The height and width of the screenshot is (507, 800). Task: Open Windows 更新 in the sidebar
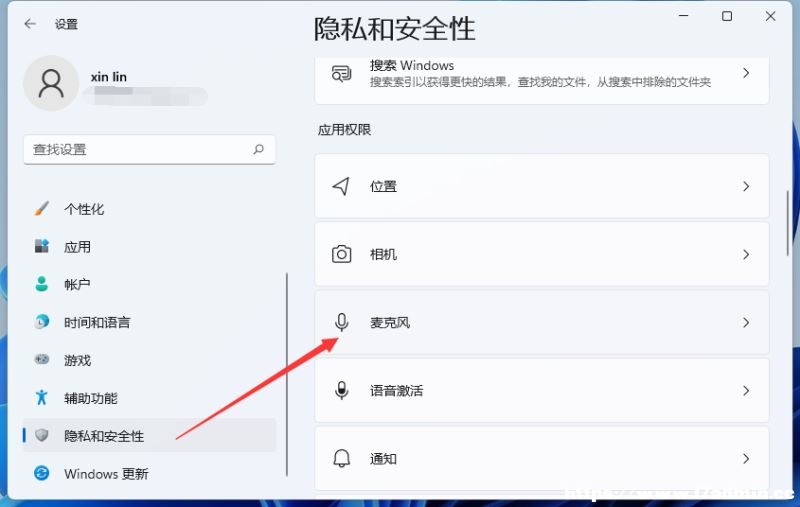tap(149, 473)
